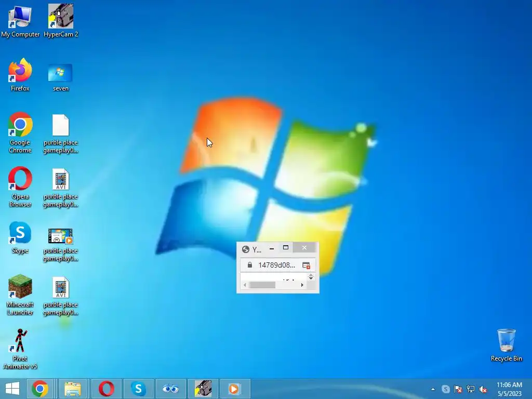
Task: Click the globe icon in the small window title
Action: 246,249
